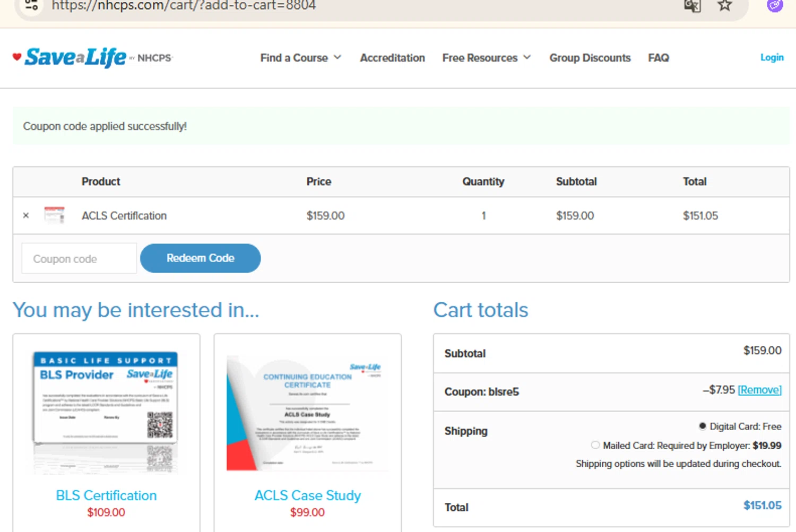Open the ACLS Case Study link
The width and height of the screenshot is (796, 532).
pos(307,495)
